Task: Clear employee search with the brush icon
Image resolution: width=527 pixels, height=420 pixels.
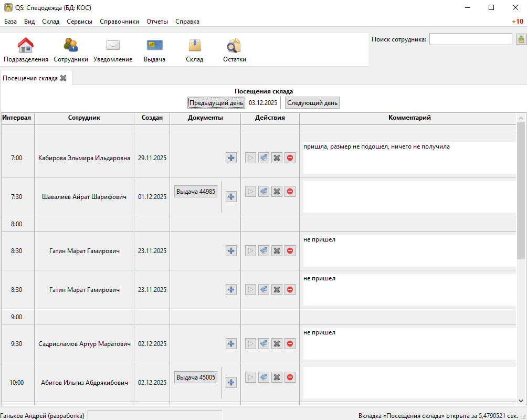Action: pos(521,39)
